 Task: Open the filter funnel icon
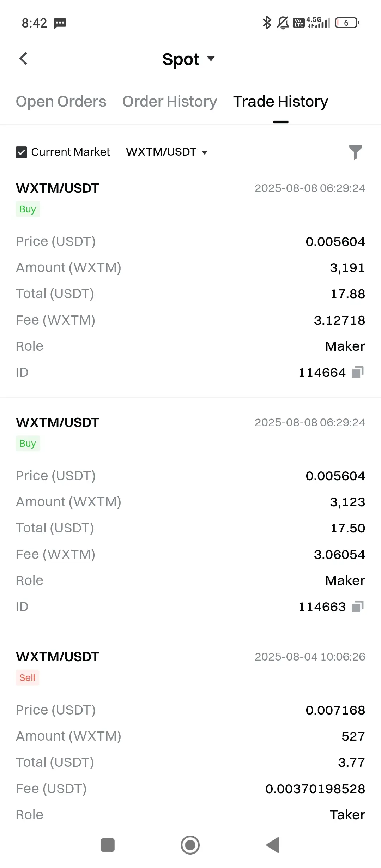click(356, 152)
